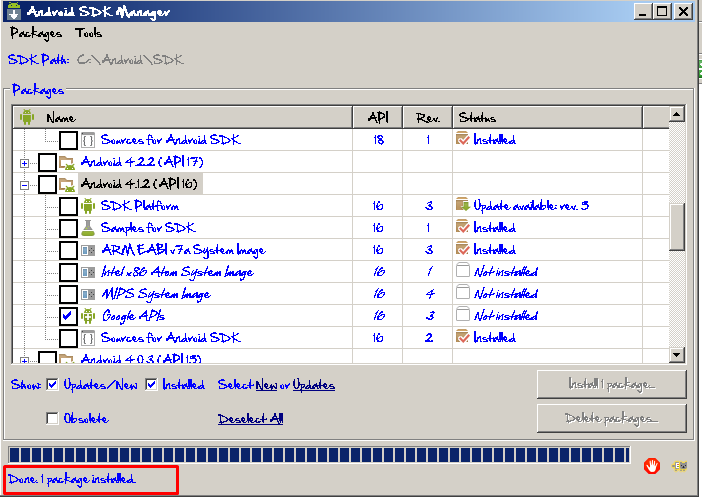Click the Updates link in Select row
702x497 pixels.
click(x=313, y=385)
